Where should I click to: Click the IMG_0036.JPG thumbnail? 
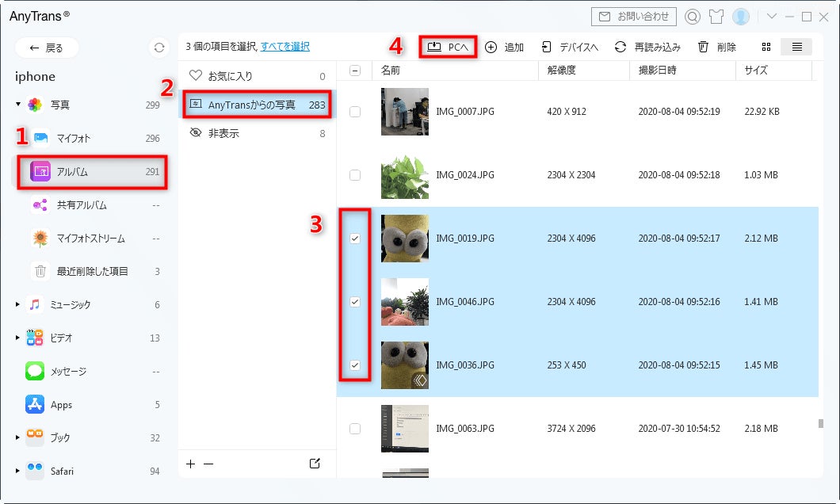click(x=404, y=365)
